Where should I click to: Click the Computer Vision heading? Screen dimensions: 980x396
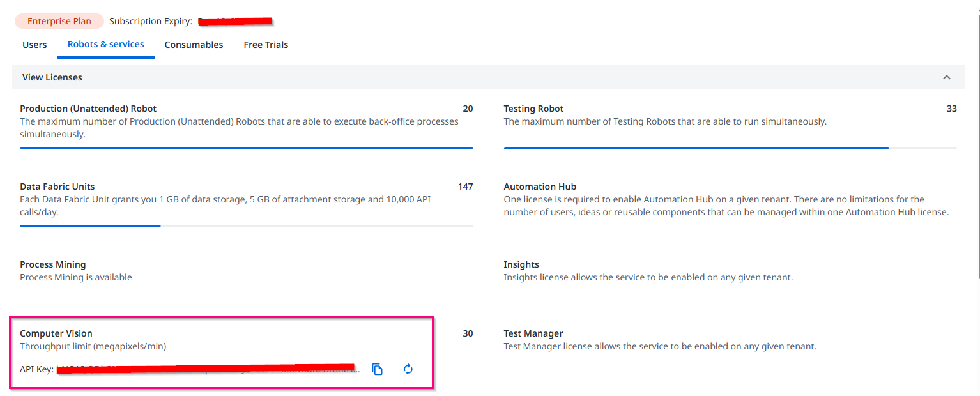coord(56,333)
